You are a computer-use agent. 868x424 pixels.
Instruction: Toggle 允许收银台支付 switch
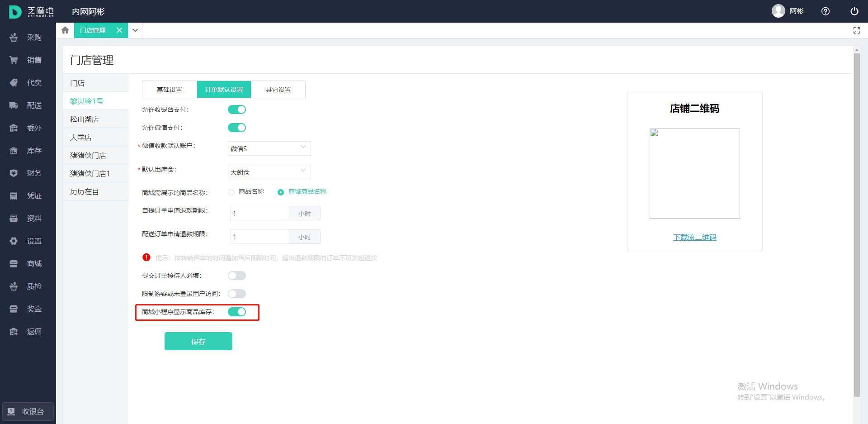(x=237, y=110)
